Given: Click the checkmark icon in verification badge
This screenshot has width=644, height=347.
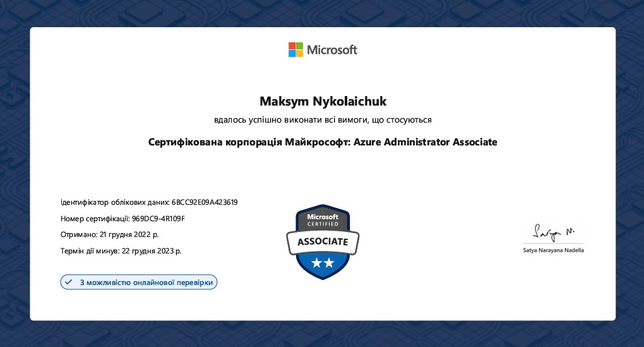Looking at the screenshot, I should 69,282.
